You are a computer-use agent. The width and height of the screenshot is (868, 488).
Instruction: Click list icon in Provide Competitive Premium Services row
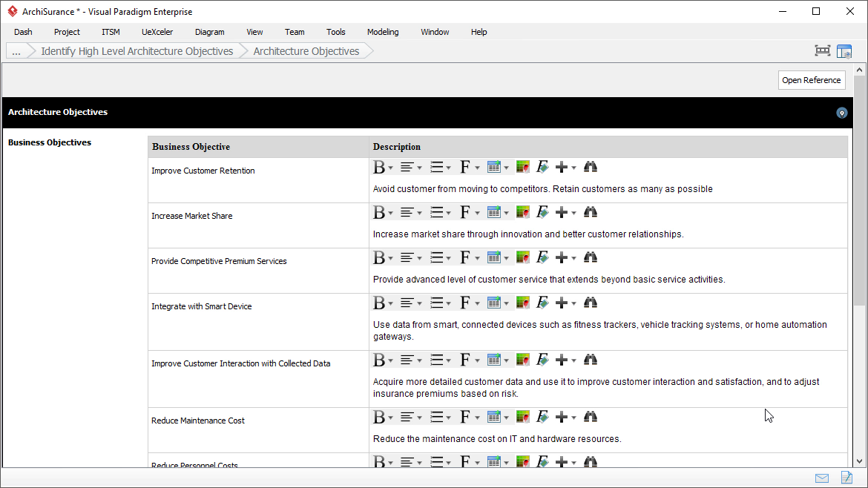(437, 258)
